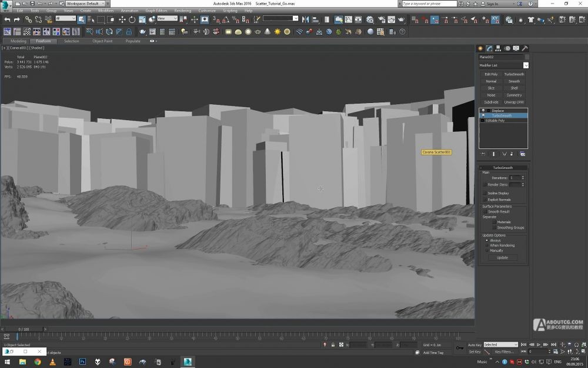Viewport: 588px width, 368px height.
Task: Toggle Displace modifier lightbulb visibility
Action: (483, 111)
